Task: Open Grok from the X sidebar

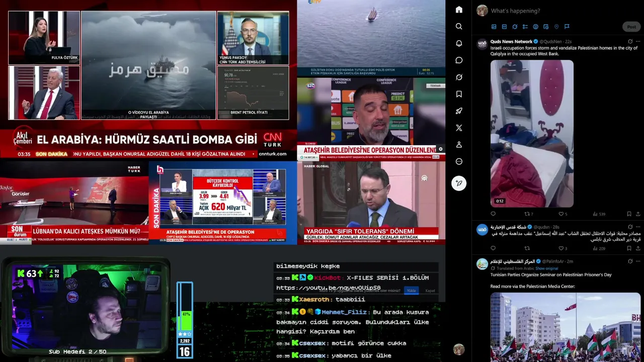Action: click(x=459, y=77)
